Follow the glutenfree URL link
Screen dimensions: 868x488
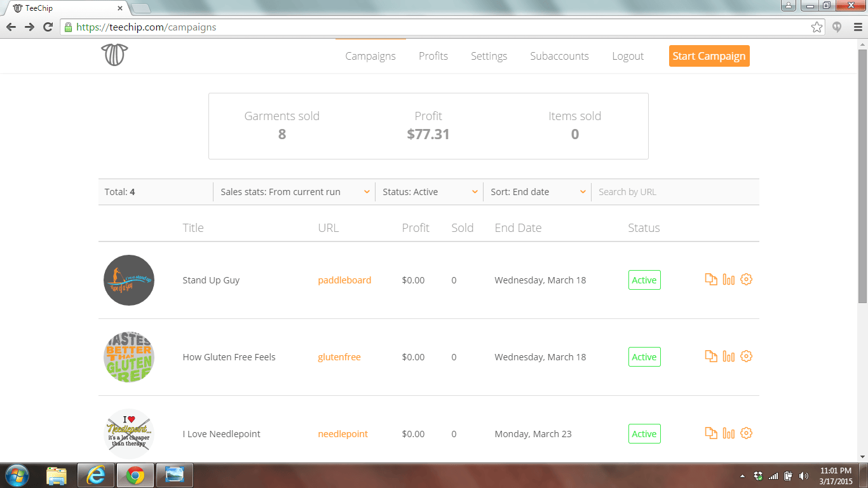(x=339, y=357)
